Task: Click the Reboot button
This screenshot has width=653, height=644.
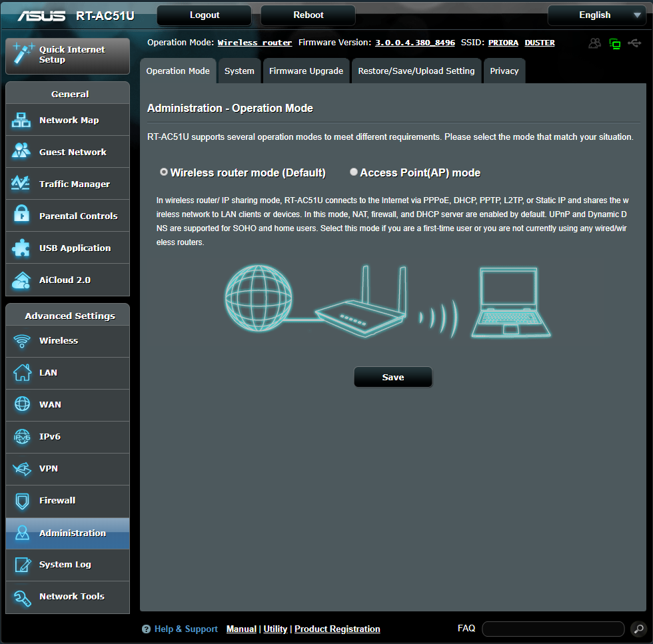Action: point(308,15)
